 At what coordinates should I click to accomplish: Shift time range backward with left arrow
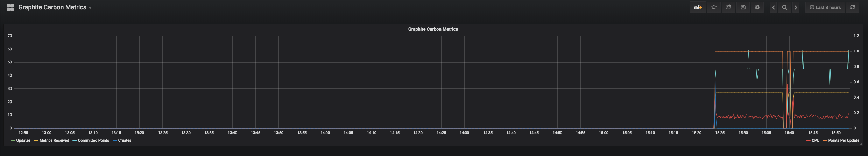[774, 7]
